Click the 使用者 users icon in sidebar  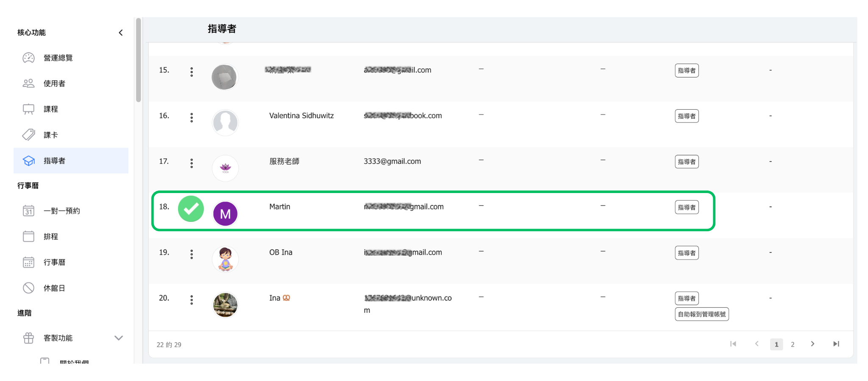click(x=28, y=83)
